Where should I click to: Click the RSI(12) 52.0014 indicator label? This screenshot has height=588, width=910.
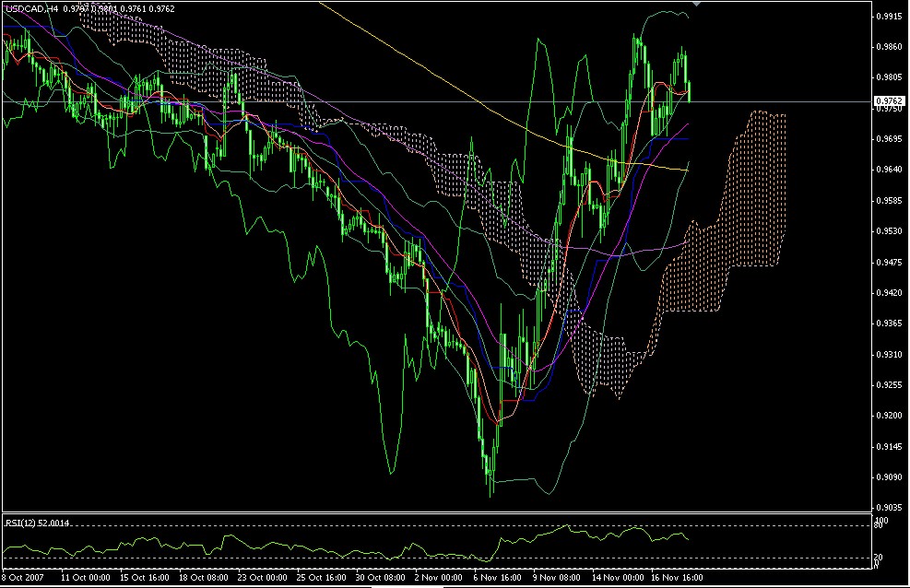[38, 523]
